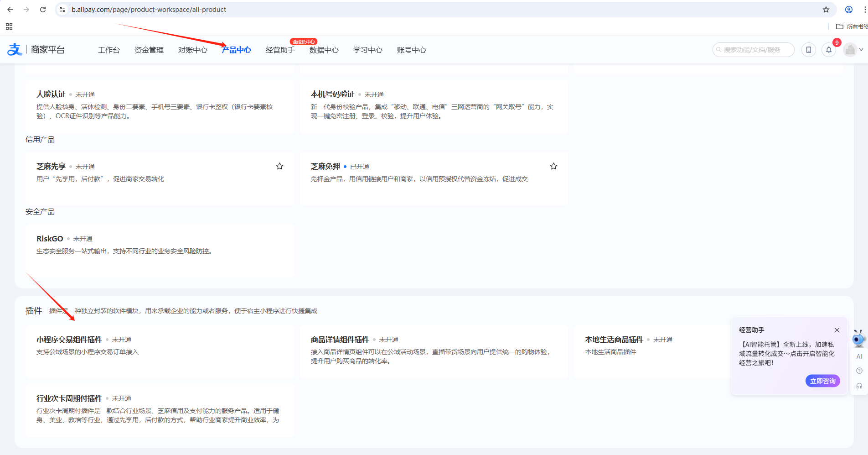Switch to 资金管理 tab

149,50
